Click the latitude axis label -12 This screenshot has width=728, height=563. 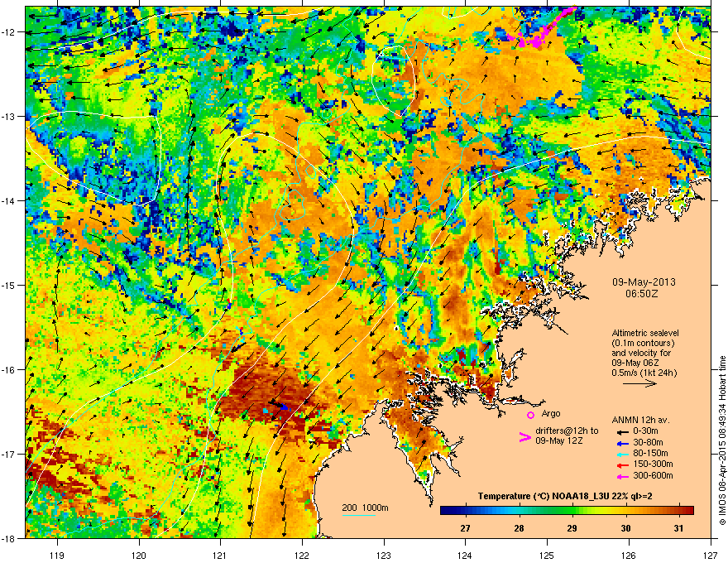point(8,32)
